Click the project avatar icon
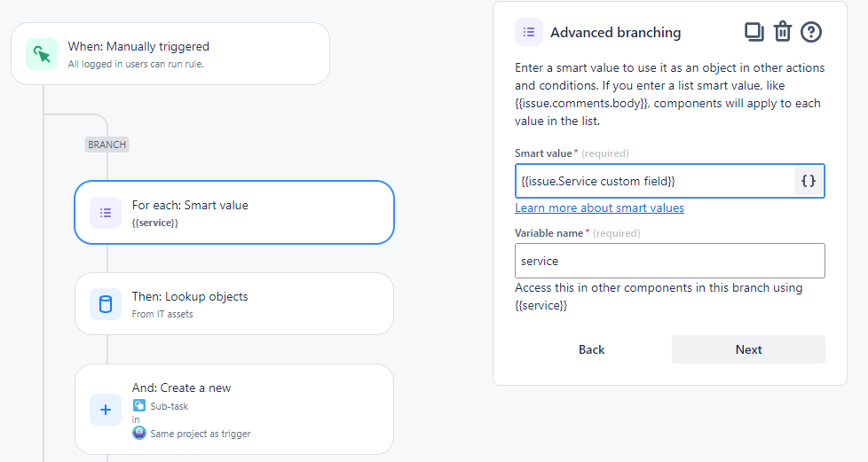Screen dimensions: 868x462 pyautogui.click(x=138, y=434)
